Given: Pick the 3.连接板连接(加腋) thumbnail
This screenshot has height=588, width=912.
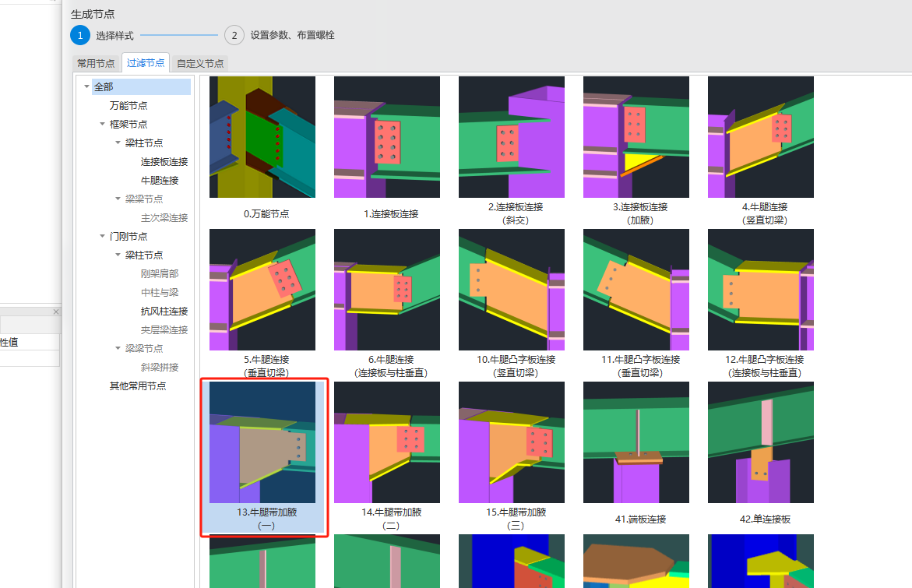Looking at the screenshot, I should click(636, 137).
